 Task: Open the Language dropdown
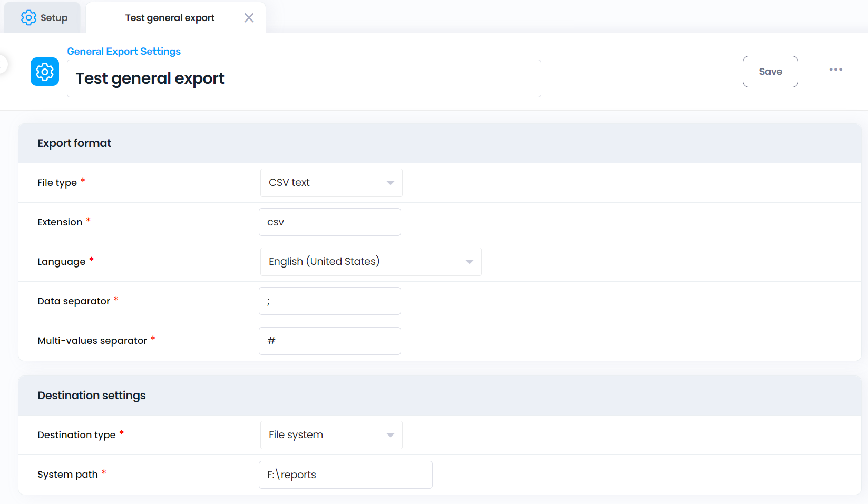point(370,262)
